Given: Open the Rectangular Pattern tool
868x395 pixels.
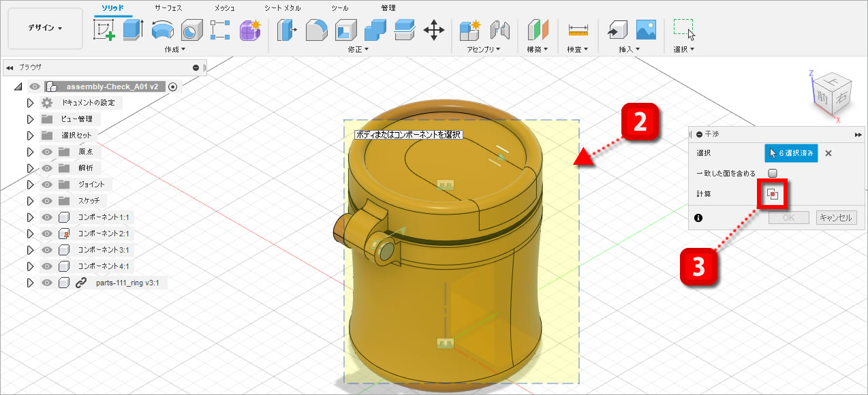Looking at the screenshot, I should point(221,30).
